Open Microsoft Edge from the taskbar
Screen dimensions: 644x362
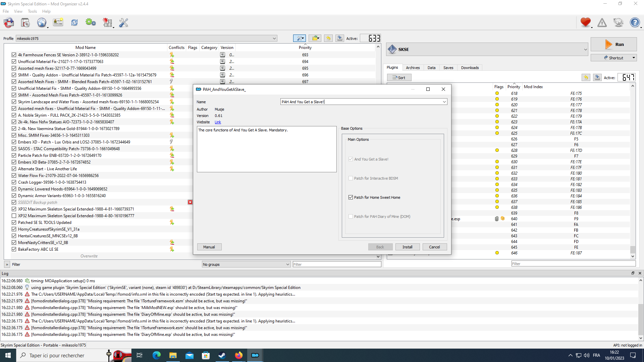156,355
